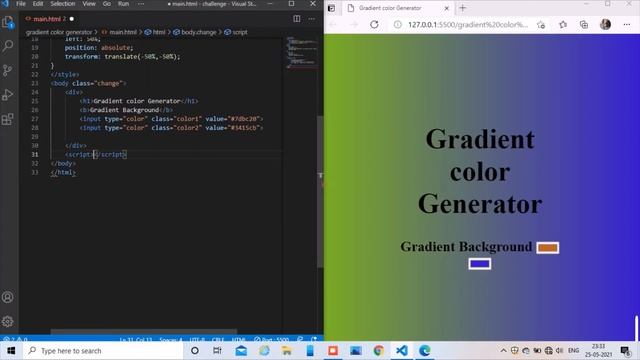This screenshot has width=640, height=360.
Task: Click the VS Code vertical scrollbar
Action: 320,191
